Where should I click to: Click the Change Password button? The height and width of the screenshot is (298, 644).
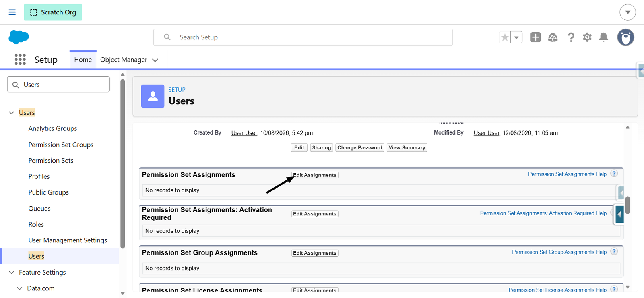tap(360, 148)
